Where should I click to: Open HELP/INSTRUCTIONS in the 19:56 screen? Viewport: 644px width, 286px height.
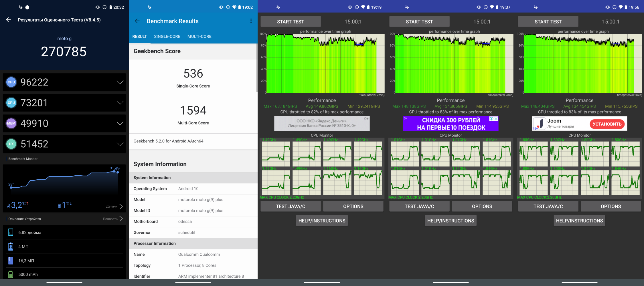580,221
